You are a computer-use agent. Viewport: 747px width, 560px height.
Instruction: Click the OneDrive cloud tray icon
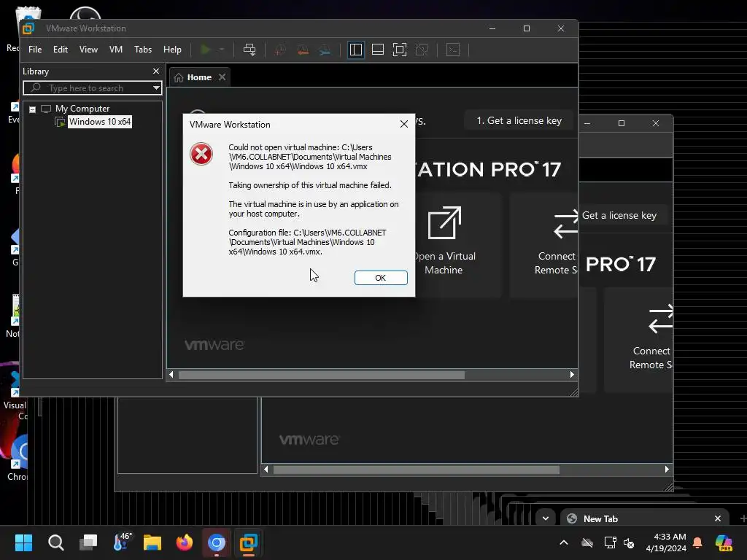(587, 542)
